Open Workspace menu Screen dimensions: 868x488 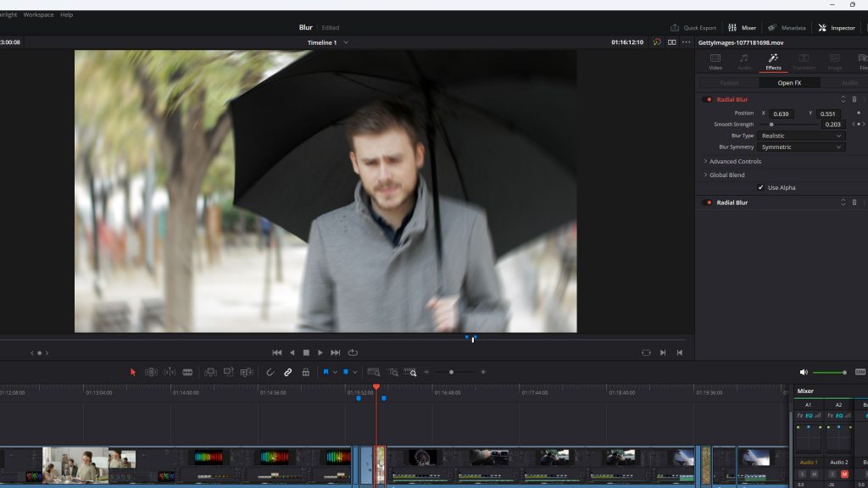click(x=38, y=15)
